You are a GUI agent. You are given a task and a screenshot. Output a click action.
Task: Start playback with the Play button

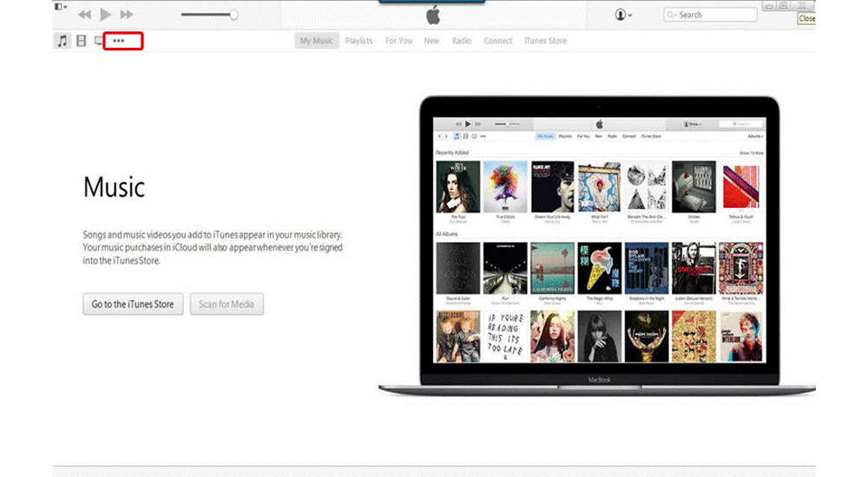point(105,15)
